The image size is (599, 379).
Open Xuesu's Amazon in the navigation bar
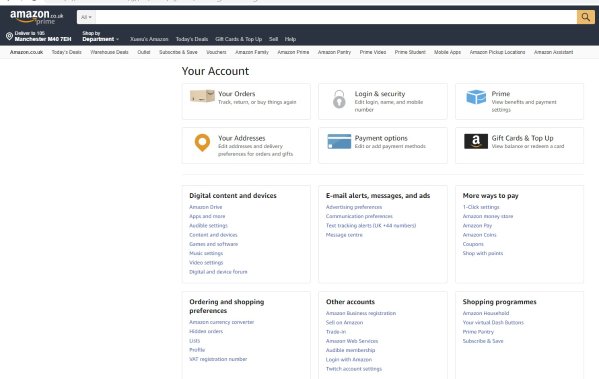click(149, 39)
